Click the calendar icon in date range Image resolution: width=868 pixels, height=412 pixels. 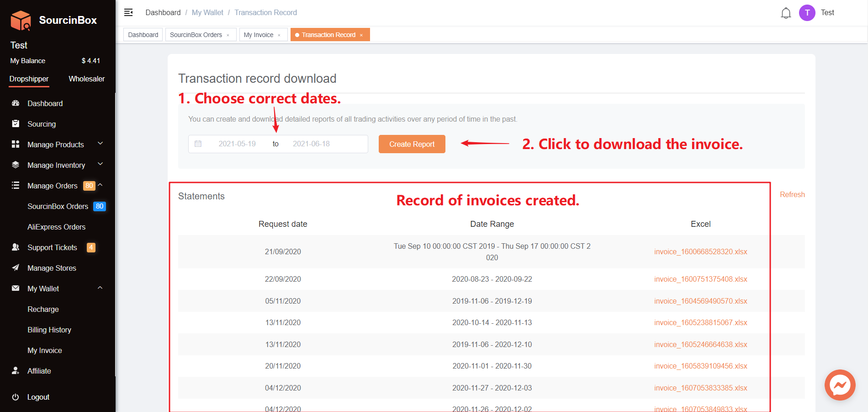(198, 144)
